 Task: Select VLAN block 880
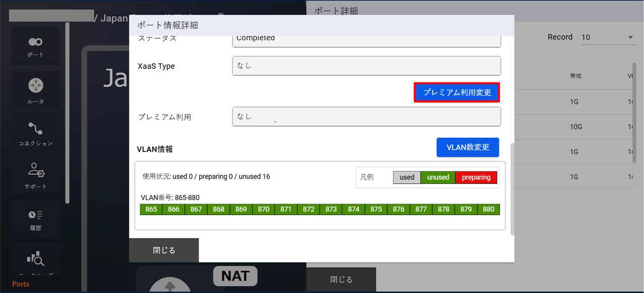[489, 209]
